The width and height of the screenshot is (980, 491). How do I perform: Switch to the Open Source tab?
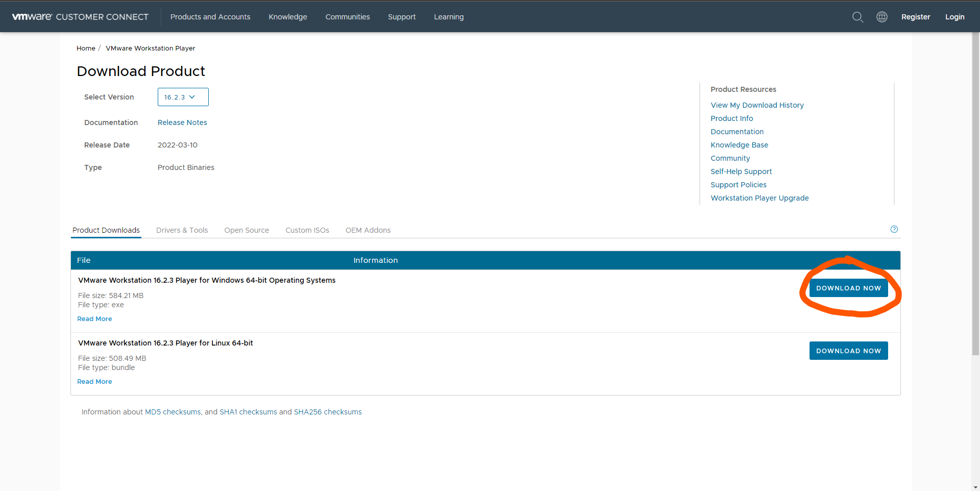pos(247,230)
